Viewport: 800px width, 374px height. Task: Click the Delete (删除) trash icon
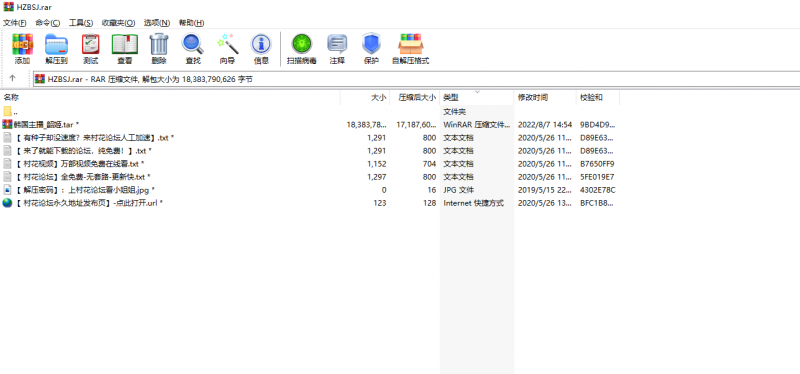(x=159, y=45)
